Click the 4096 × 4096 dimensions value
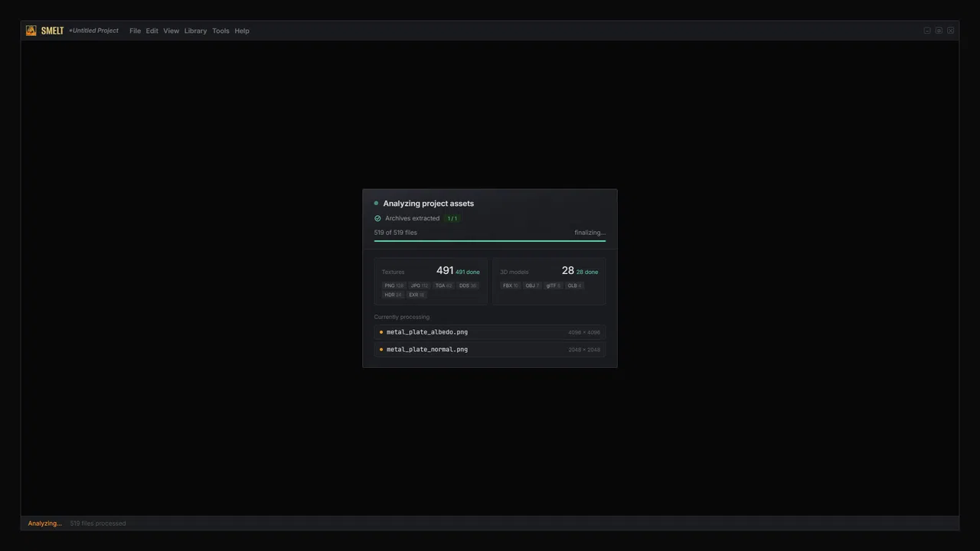 click(584, 332)
